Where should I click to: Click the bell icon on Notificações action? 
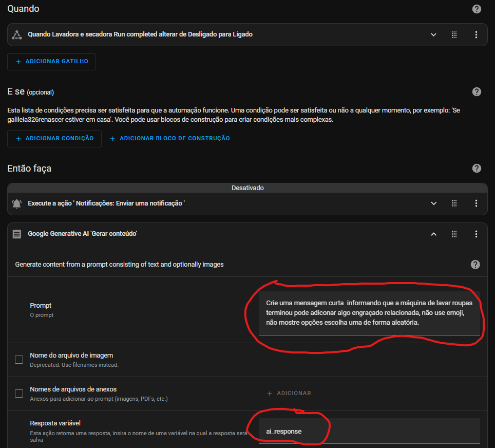tap(17, 204)
